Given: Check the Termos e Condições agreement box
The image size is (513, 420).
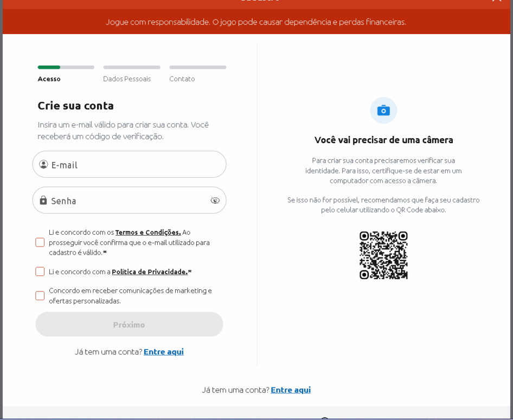Looking at the screenshot, I should tap(40, 242).
